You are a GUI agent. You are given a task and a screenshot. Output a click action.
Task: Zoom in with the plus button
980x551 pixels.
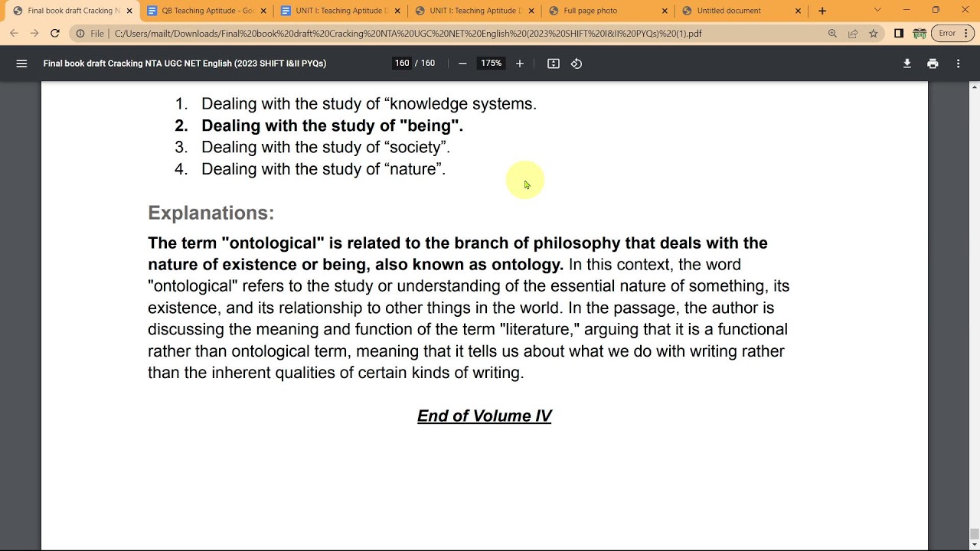[520, 64]
